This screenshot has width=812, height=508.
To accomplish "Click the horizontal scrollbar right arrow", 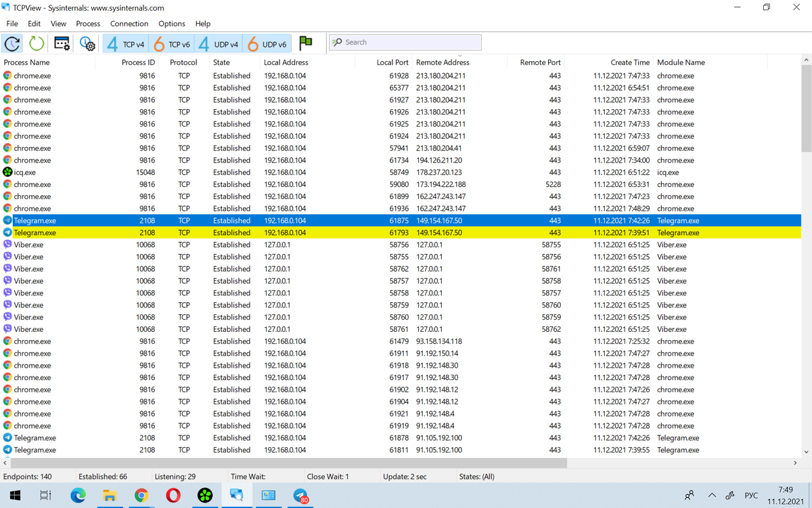I will point(795,463).
